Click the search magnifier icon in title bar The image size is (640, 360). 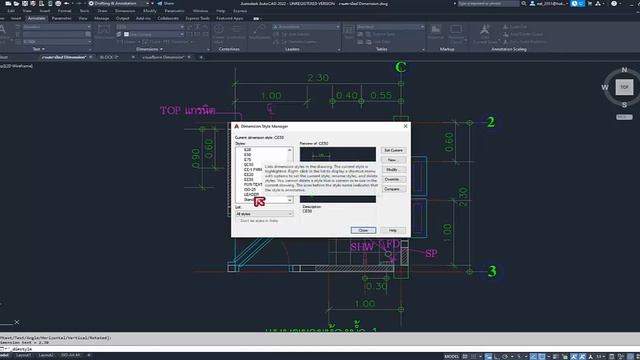(524, 3)
